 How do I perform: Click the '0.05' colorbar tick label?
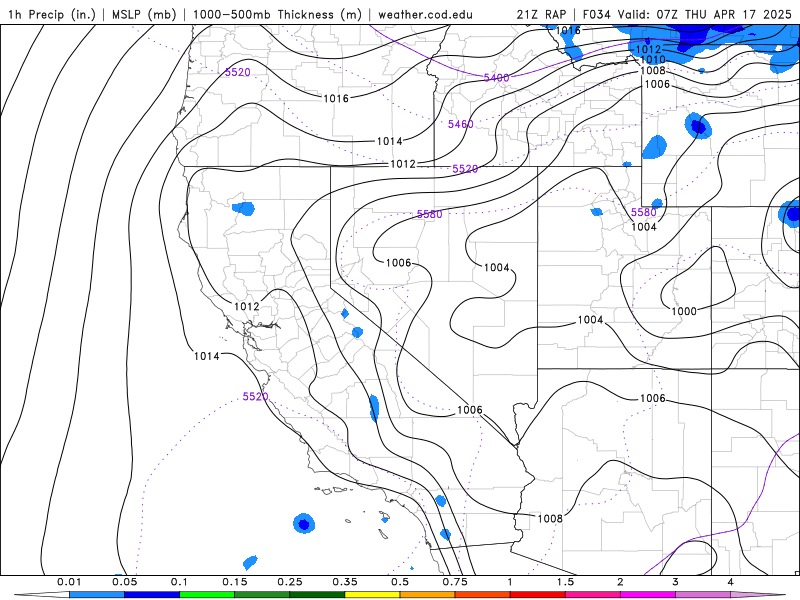pos(124,582)
